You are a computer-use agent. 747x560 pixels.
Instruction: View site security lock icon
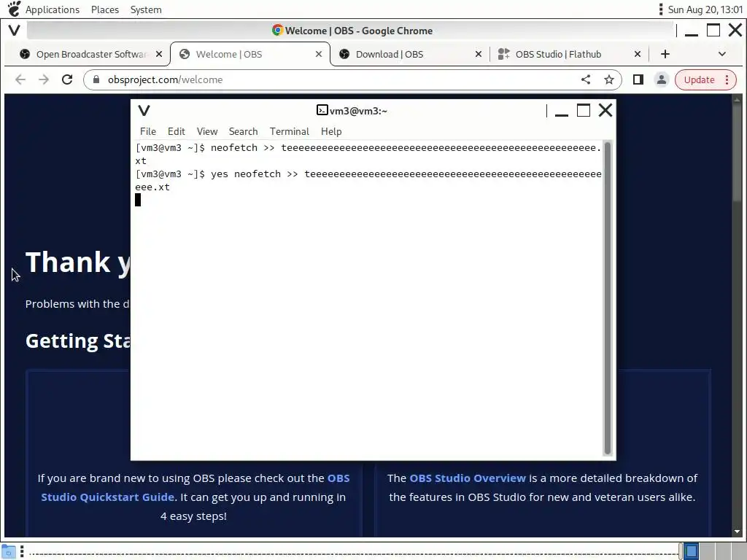click(96, 79)
